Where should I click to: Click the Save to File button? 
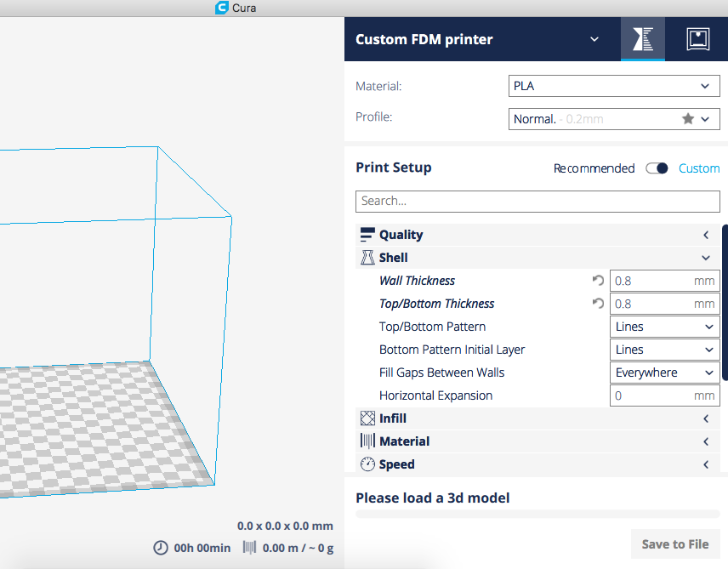tap(675, 544)
